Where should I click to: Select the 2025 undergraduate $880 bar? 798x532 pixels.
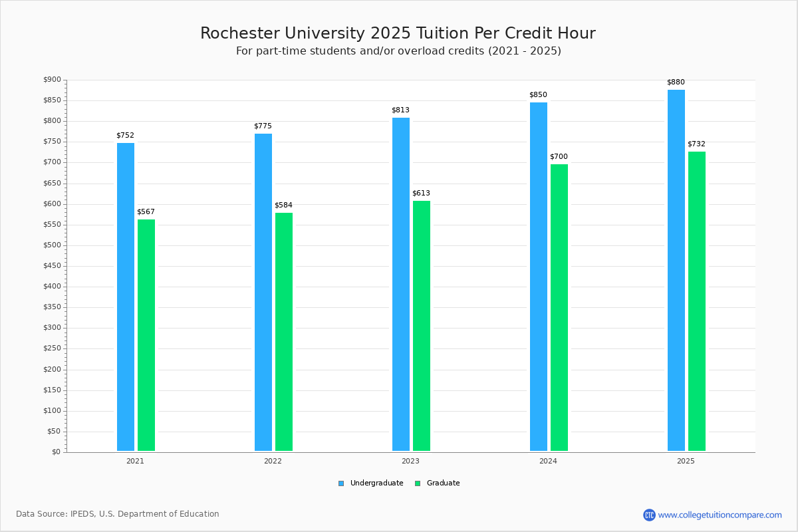(x=676, y=270)
